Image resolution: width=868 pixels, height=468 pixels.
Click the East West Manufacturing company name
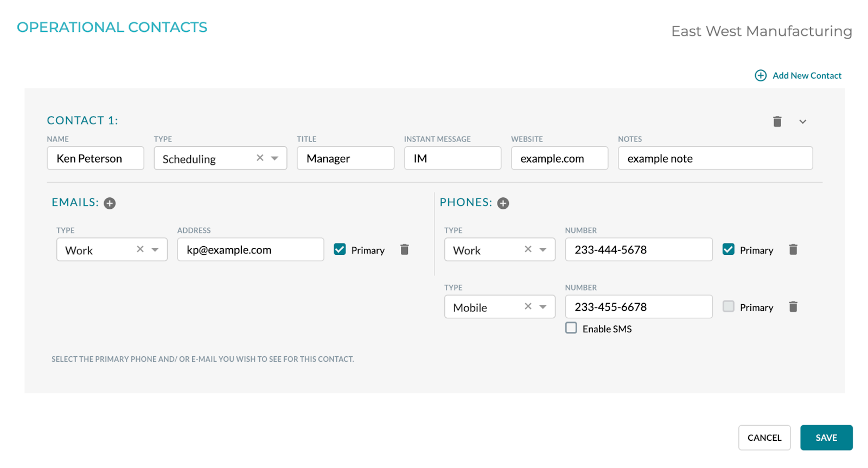tap(762, 31)
